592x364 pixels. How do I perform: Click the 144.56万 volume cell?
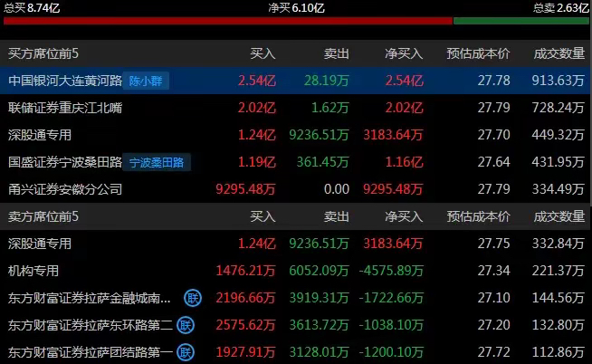[x=558, y=298]
